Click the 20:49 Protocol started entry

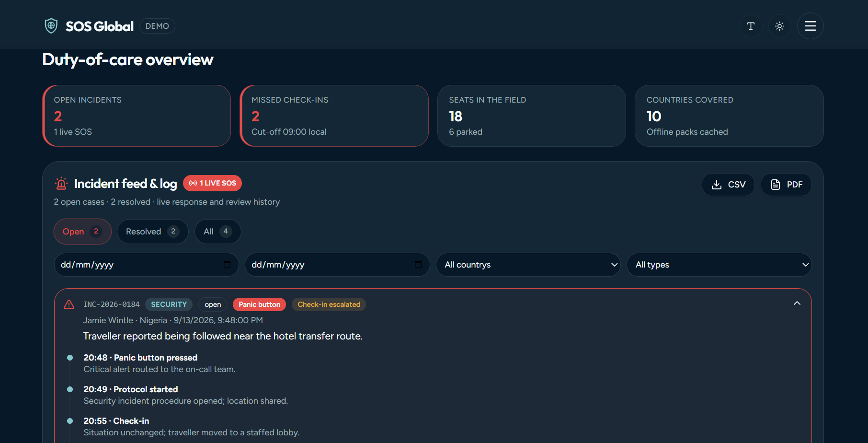131,389
